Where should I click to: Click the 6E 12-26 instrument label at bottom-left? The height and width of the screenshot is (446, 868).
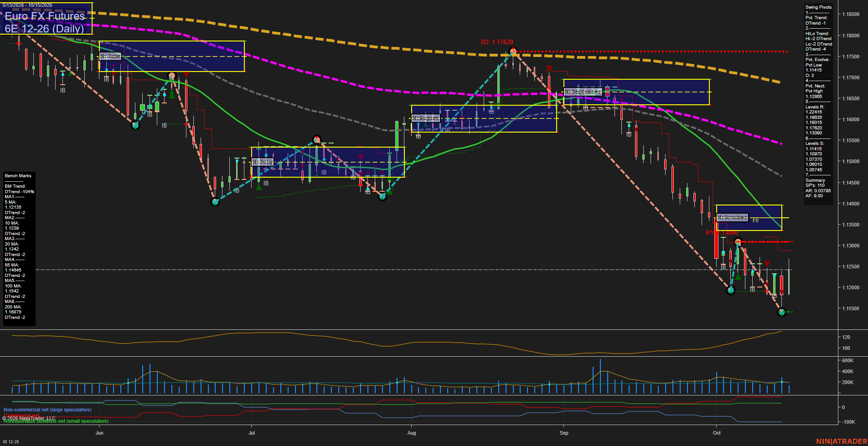coord(11,442)
